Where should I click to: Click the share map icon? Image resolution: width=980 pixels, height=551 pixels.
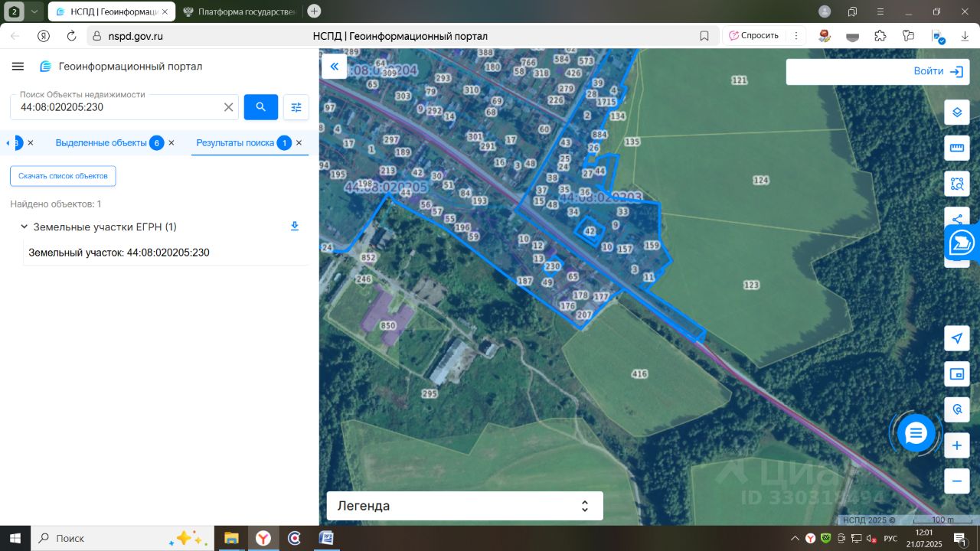point(957,217)
